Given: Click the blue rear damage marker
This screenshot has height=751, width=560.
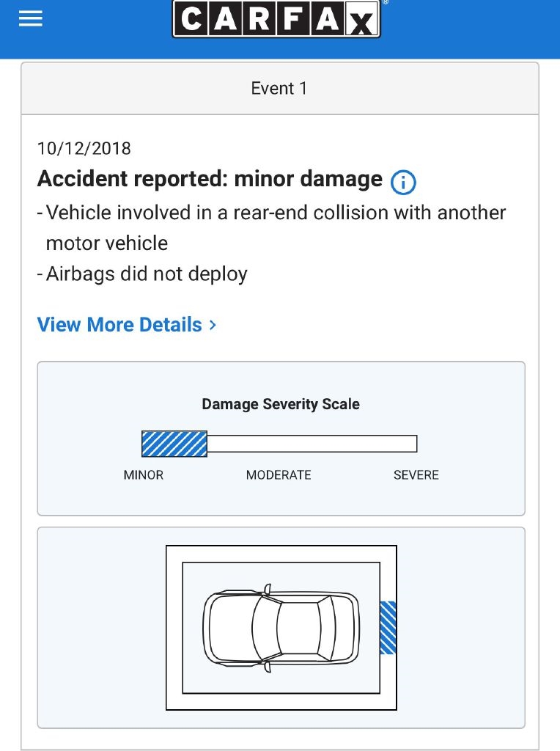Looking at the screenshot, I should pos(388,627).
